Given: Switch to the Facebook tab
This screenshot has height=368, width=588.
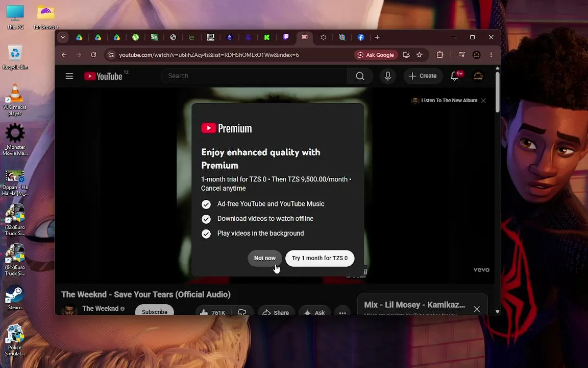Looking at the screenshot, I should pyautogui.click(x=361, y=37).
